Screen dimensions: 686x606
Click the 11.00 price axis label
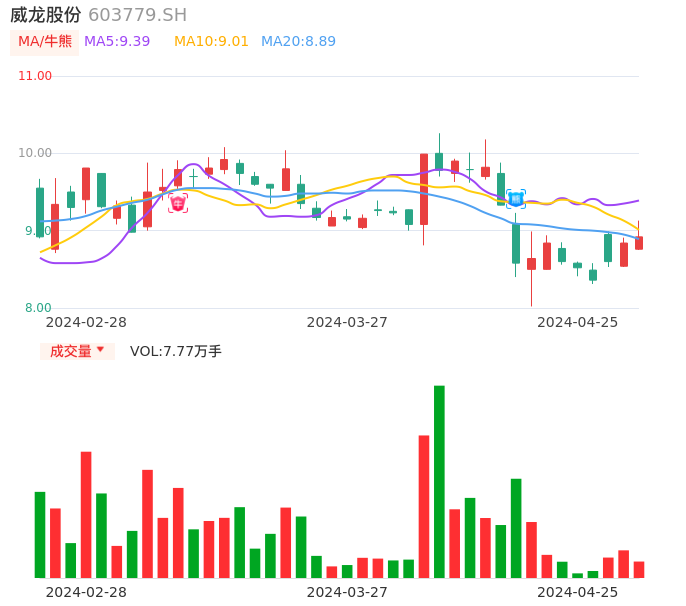pyautogui.click(x=35, y=76)
